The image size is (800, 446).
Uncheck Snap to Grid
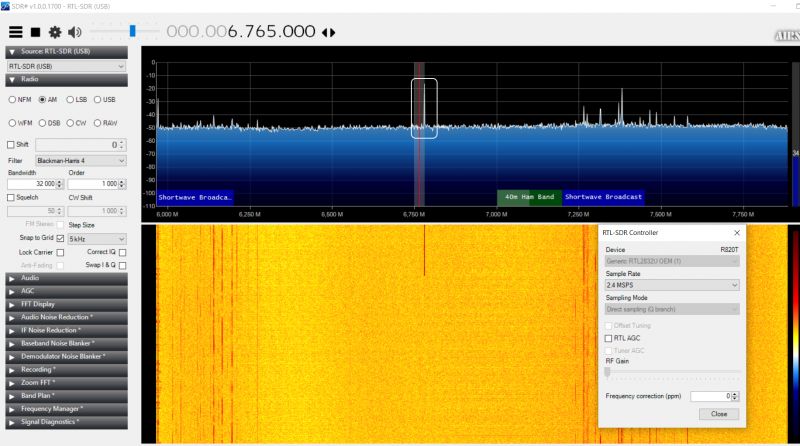click(x=60, y=238)
